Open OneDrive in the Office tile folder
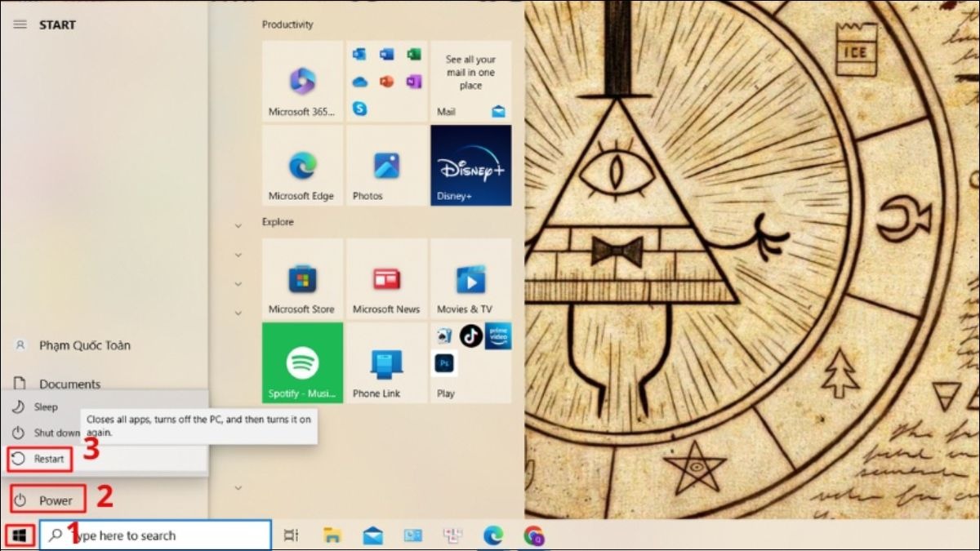Viewport: 980px width, 551px height. point(359,82)
